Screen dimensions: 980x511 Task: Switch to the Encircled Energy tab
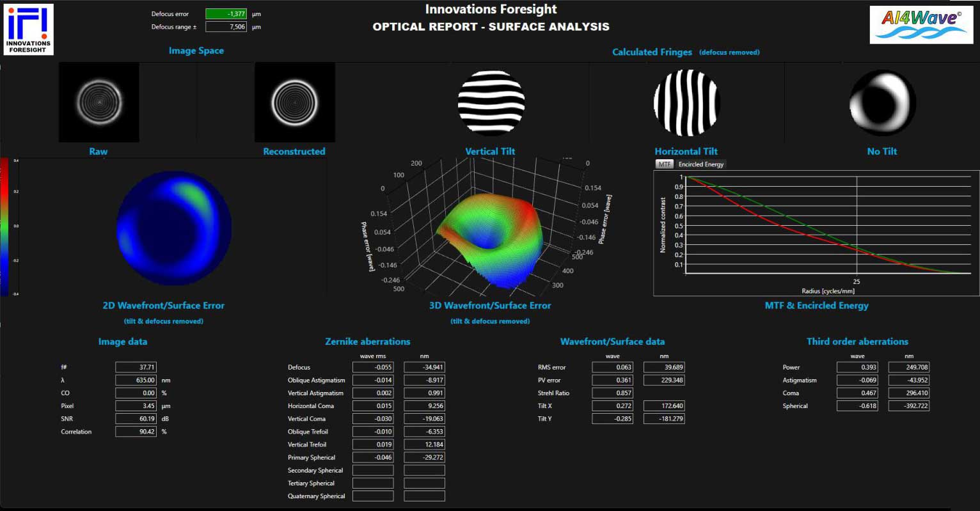pyautogui.click(x=700, y=164)
